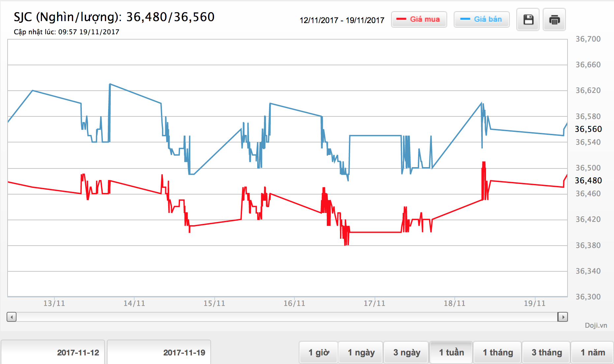The width and height of the screenshot is (614, 364).
Task: Select the 3 tháng time range
Action: click(x=546, y=352)
